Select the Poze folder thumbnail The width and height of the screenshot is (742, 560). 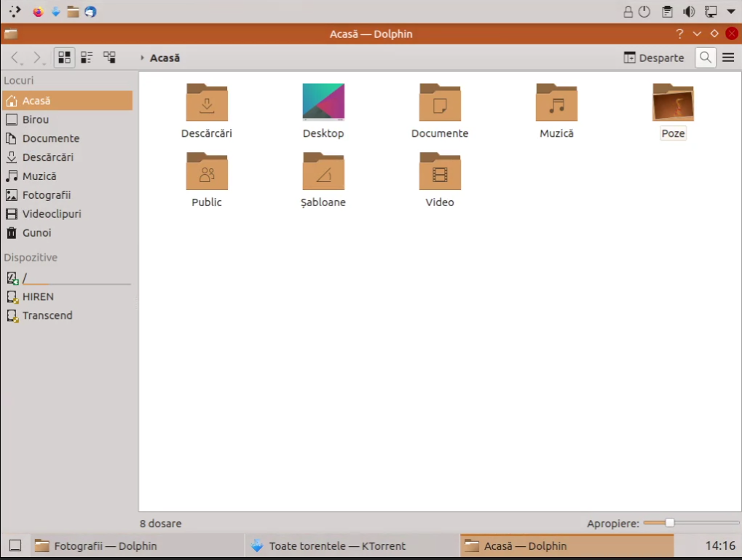tap(673, 102)
